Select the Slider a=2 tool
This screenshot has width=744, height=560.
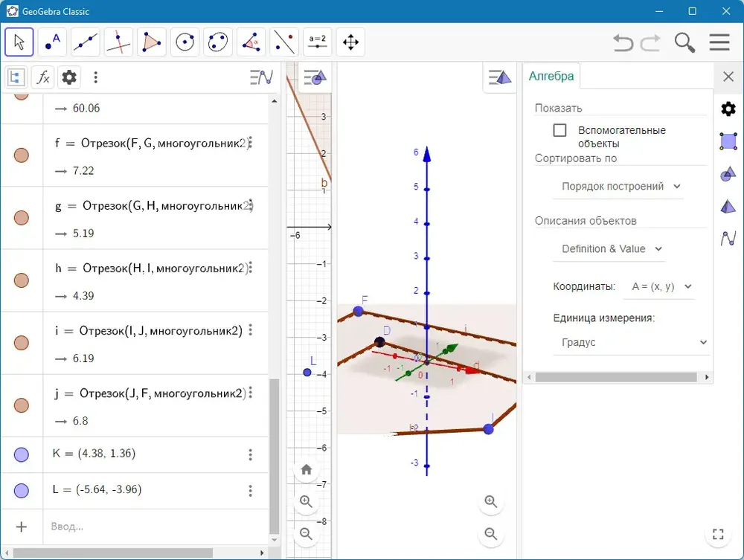(318, 42)
